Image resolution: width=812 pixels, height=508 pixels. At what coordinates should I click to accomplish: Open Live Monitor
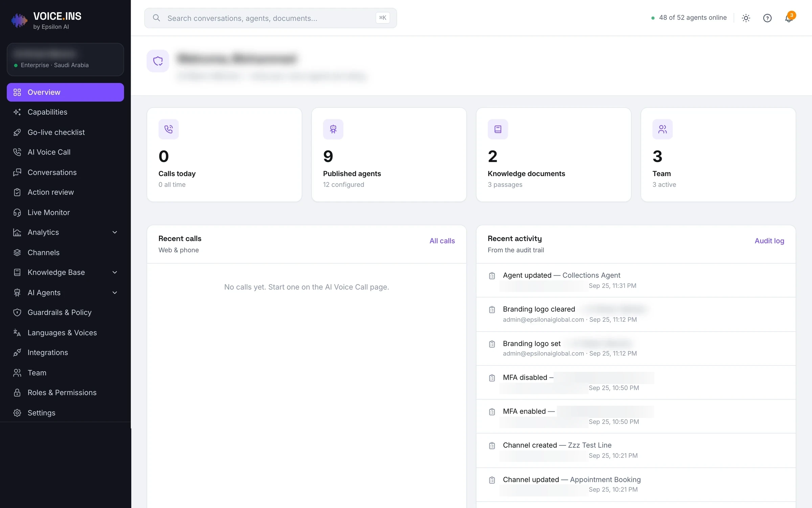(x=65, y=212)
